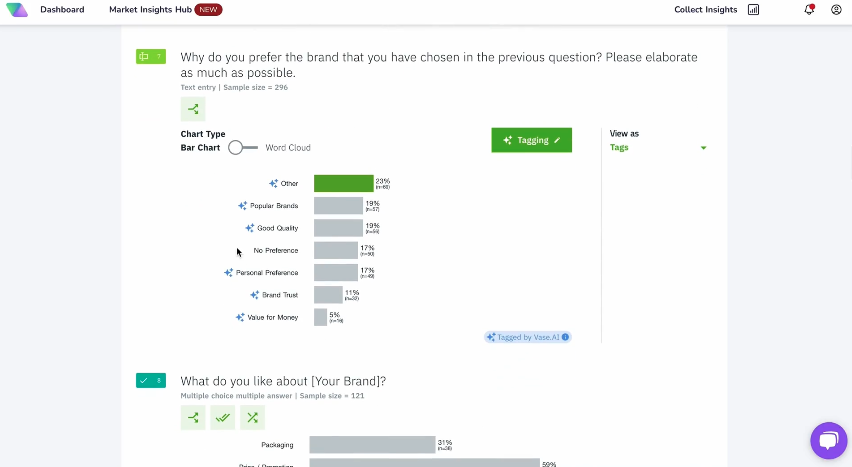Click the branch filter icon under question 7
Viewport: 852px width, 467px height.
click(x=193, y=110)
